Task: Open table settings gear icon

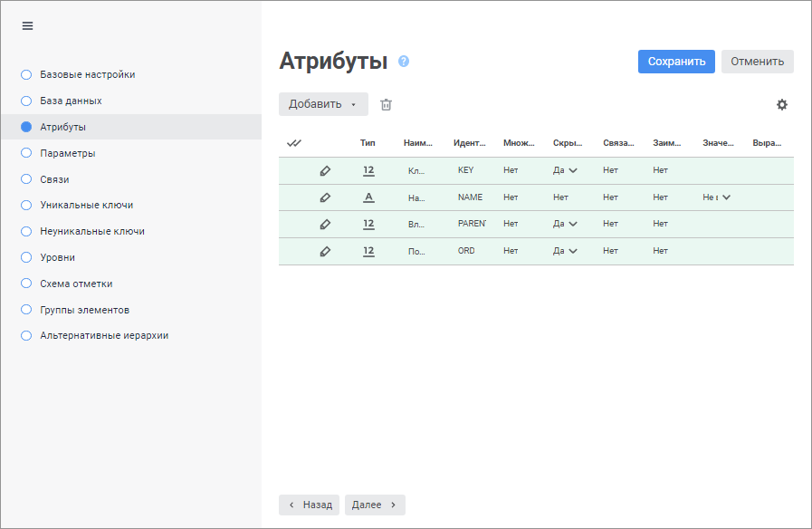Action: pos(782,104)
